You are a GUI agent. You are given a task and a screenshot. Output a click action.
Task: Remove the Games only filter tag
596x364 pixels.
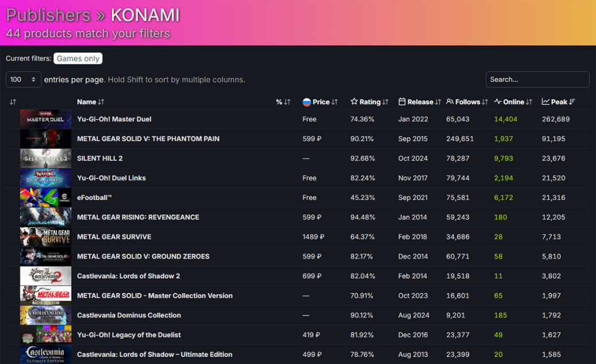[78, 58]
